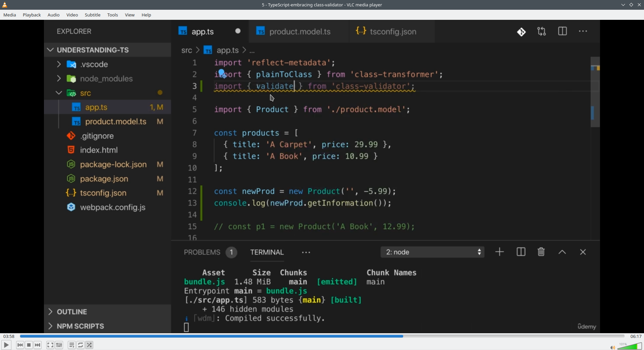Adjust the volume slider
The width and height of the screenshot is (644, 350).
[630, 346]
